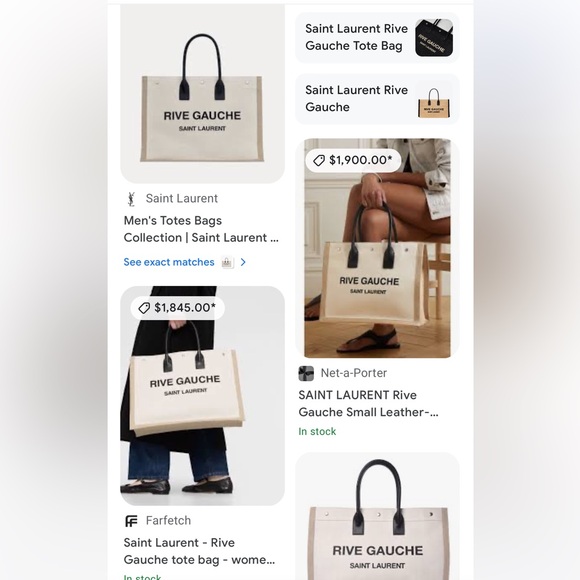
Task: Click the Net-a-Porter logo icon
Action: [x=306, y=373]
